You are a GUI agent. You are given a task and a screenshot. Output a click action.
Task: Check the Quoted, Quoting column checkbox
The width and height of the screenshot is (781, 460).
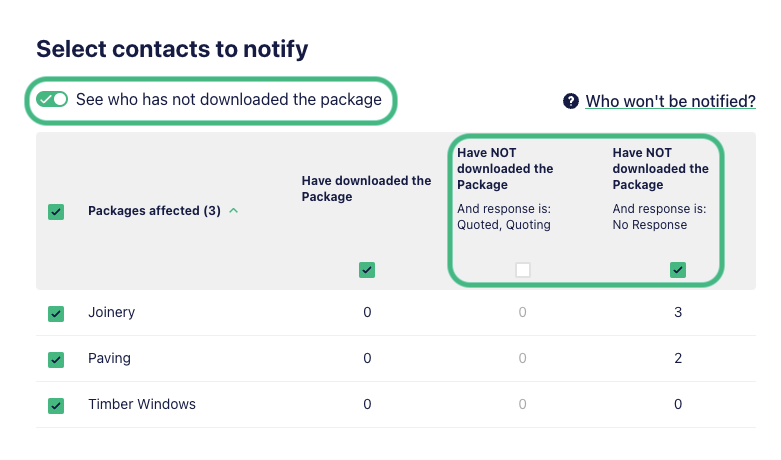tap(522, 270)
